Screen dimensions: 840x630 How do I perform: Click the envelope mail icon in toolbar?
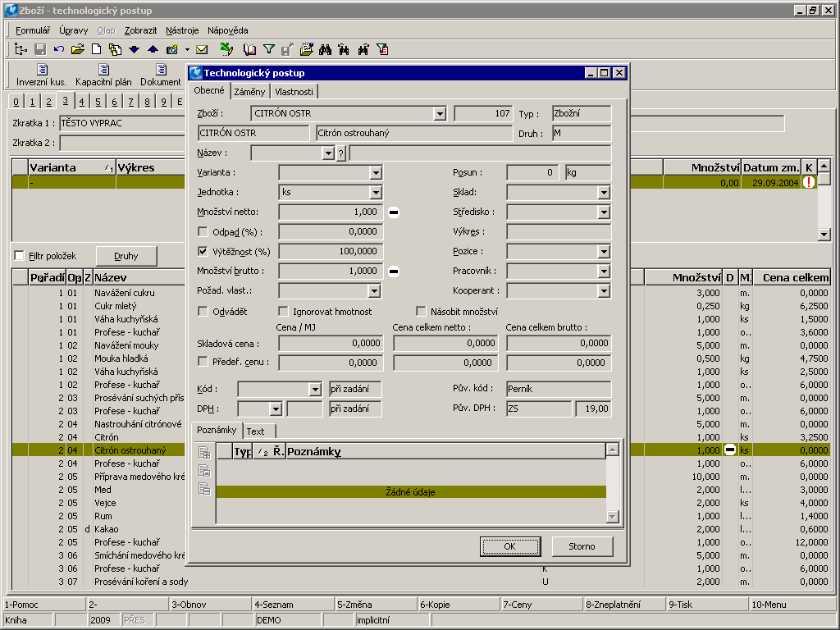202,49
